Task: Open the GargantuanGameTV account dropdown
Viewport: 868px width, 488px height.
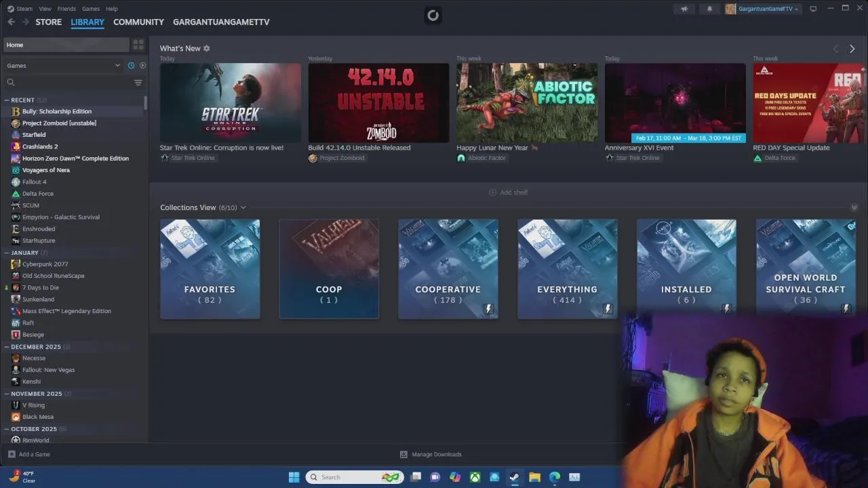Action: click(762, 9)
